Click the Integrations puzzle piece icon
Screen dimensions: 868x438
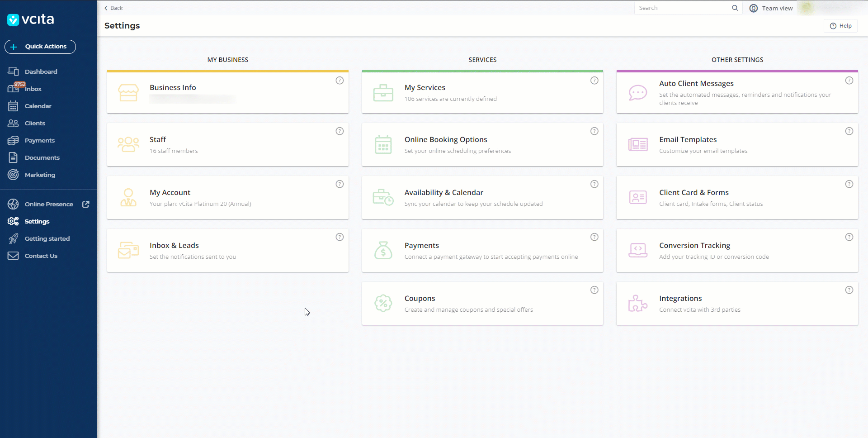(x=638, y=303)
